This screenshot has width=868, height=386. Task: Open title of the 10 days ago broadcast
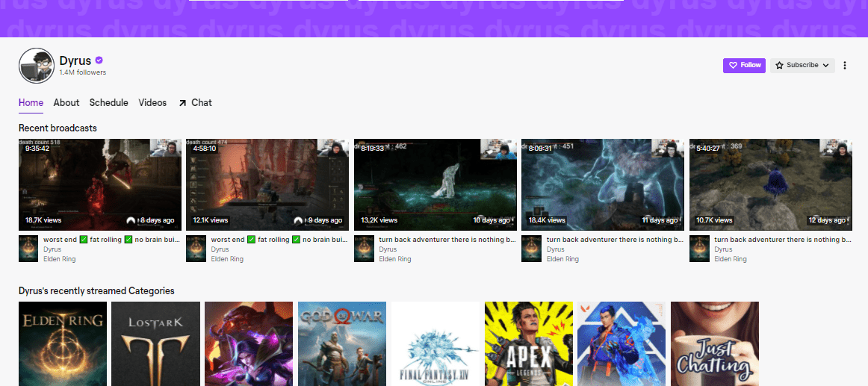tap(448, 240)
